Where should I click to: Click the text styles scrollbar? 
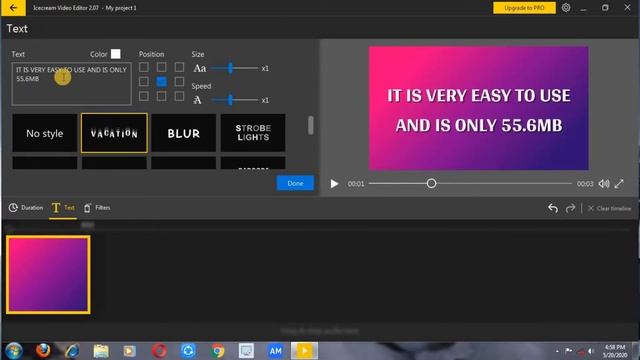tap(311, 125)
